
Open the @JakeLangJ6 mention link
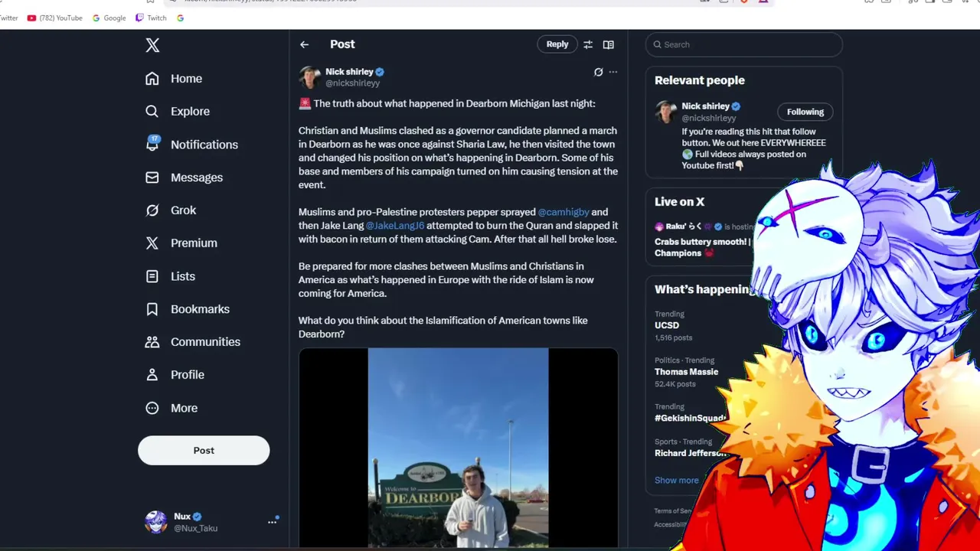pos(395,226)
